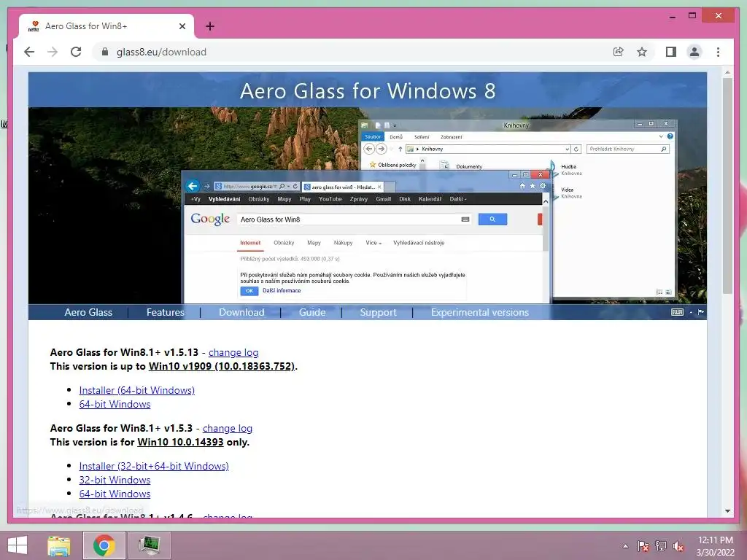This screenshot has height=560, width=747.
Task: Reload the glass8.eu page
Action: [76, 52]
